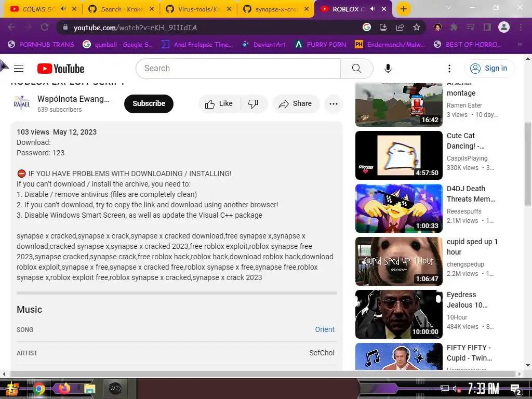
Task: Open the BEST OF HORRO bookmark
Action: [x=467, y=45]
